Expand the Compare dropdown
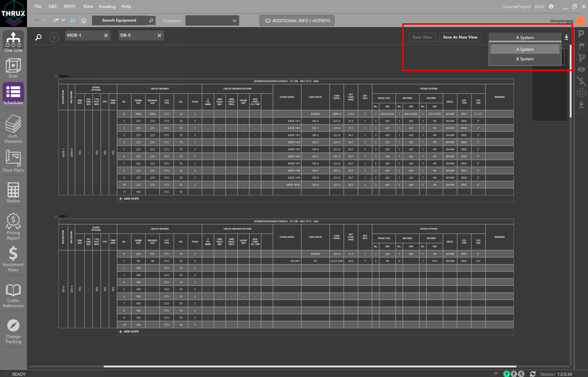 [212, 21]
